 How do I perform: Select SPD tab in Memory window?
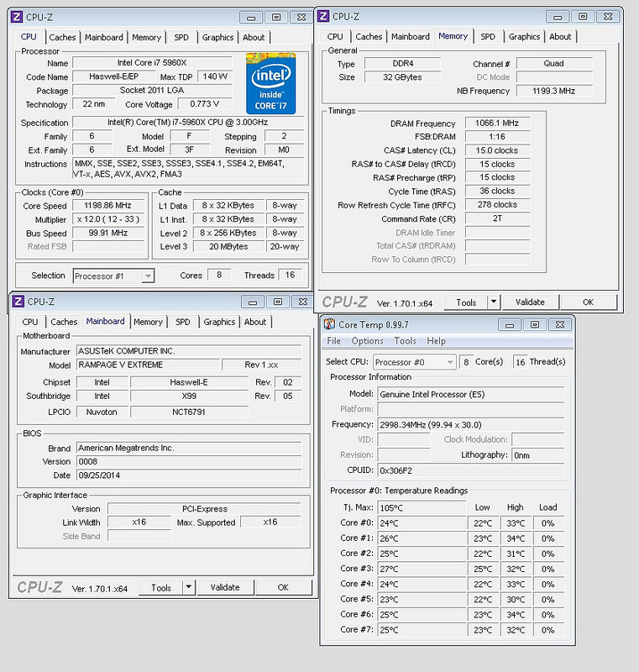pyautogui.click(x=487, y=36)
